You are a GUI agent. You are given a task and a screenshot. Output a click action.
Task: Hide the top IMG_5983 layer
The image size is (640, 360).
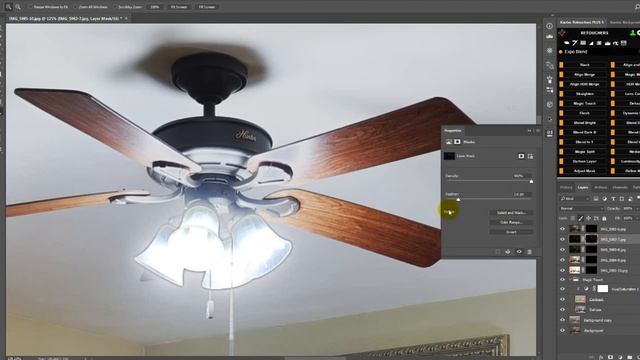click(562, 229)
